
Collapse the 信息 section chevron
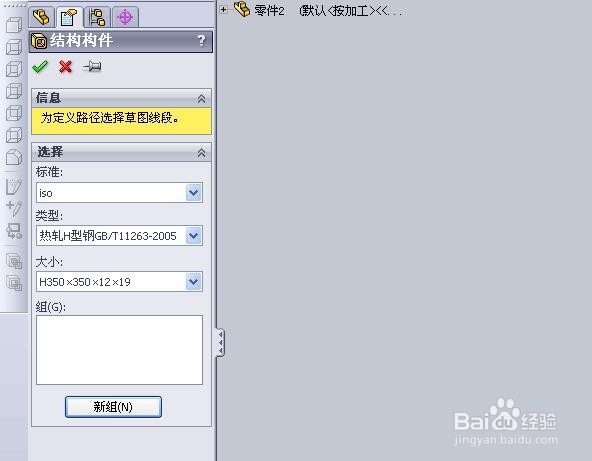coord(202,99)
